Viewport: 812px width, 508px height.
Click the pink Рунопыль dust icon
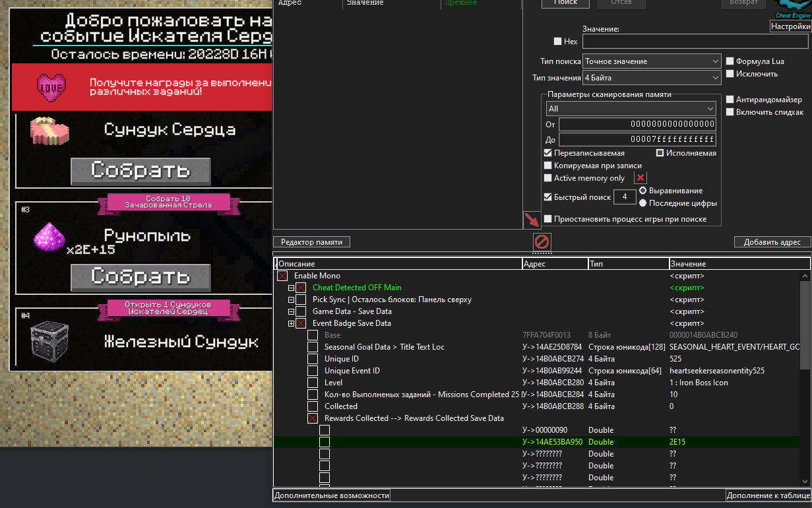coord(49,237)
